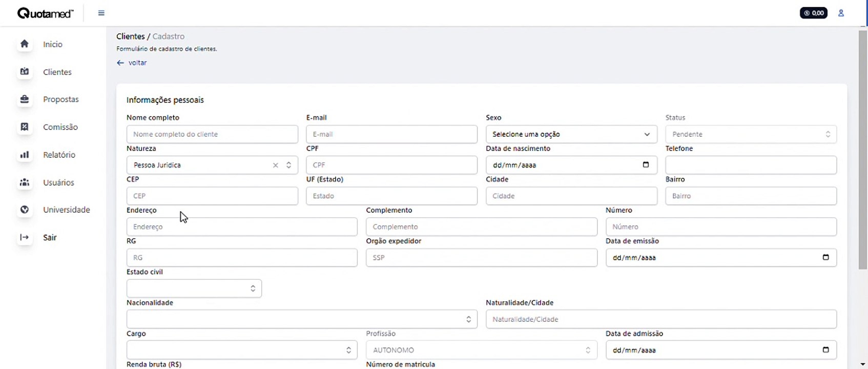This screenshot has height=369, width=868.
Task: Click the Propostas briefcase icon
Action: tap(25, 99)
